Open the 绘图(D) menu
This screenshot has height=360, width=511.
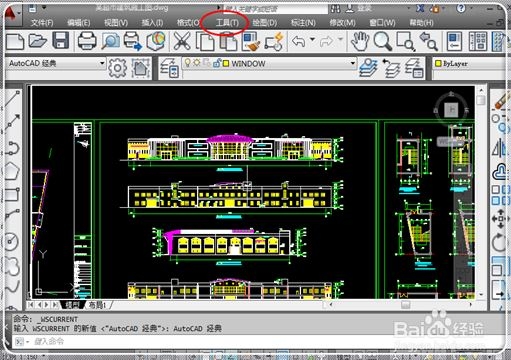point(265,23)
